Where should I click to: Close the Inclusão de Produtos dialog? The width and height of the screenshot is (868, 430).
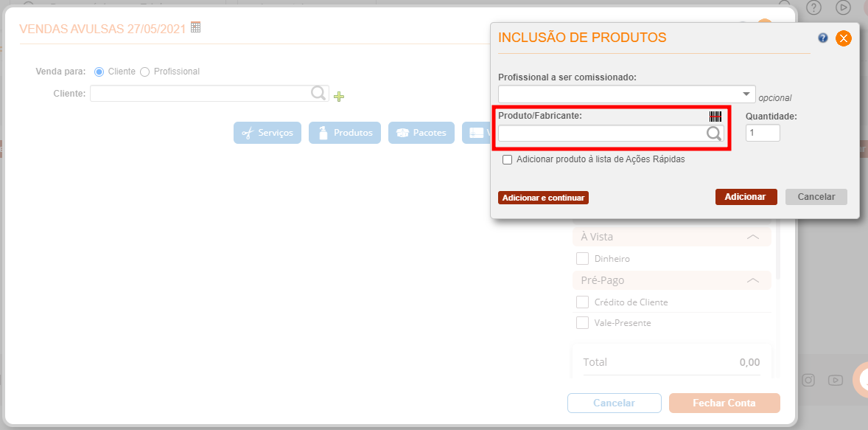pyautogui.click(x=844, y=38)
